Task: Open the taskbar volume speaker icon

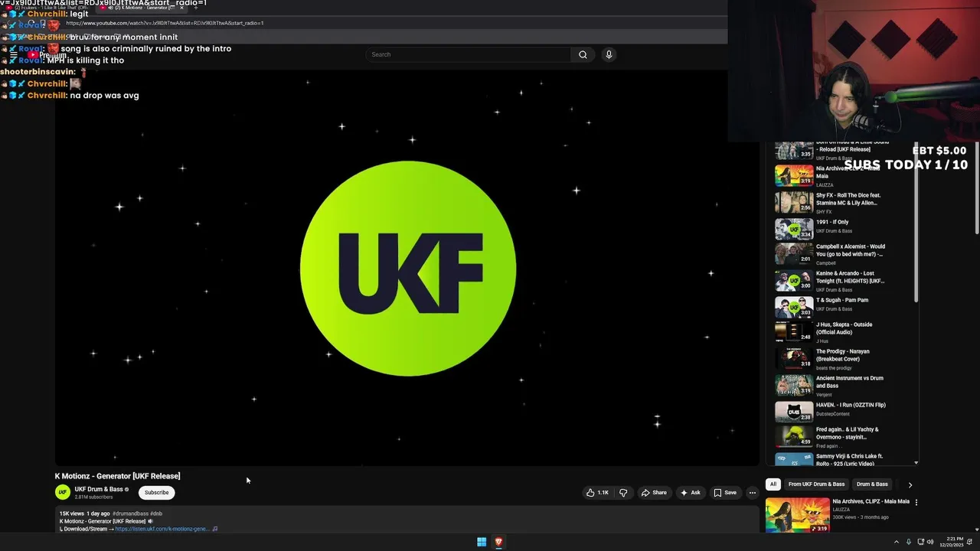Action: 930,542
